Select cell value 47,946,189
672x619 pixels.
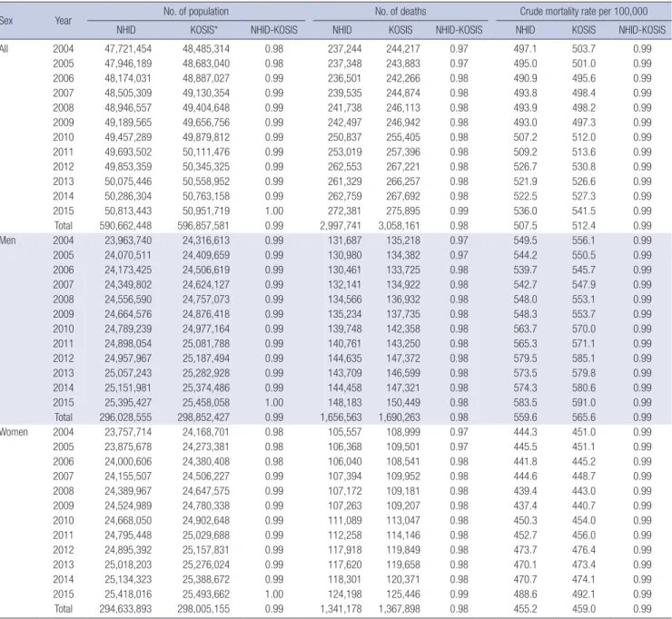128,64
